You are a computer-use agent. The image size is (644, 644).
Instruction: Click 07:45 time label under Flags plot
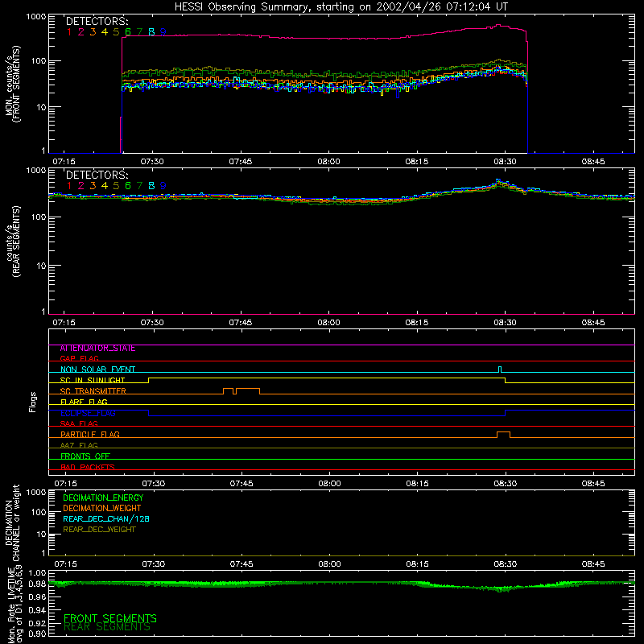click(x=242, y=484)
